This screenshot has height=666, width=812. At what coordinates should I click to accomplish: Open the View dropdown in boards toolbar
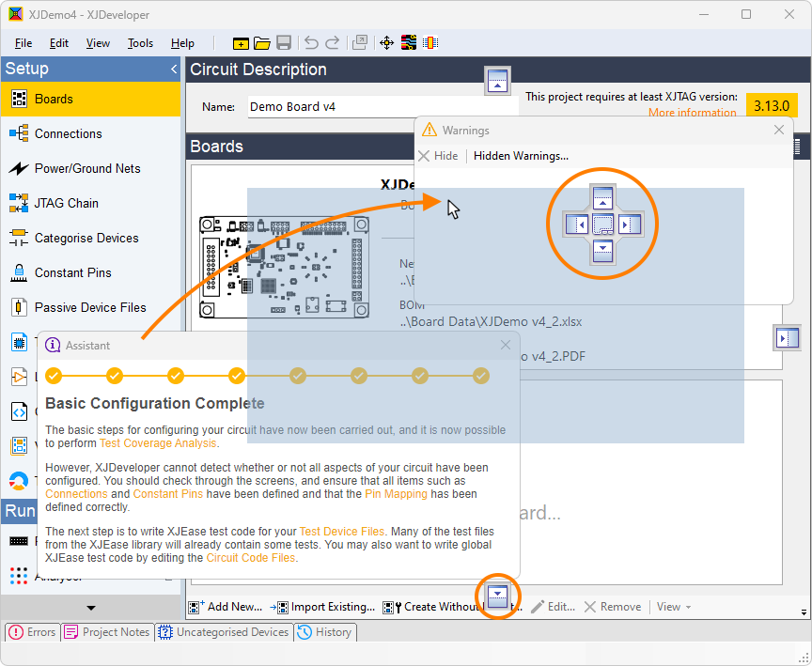673,607
